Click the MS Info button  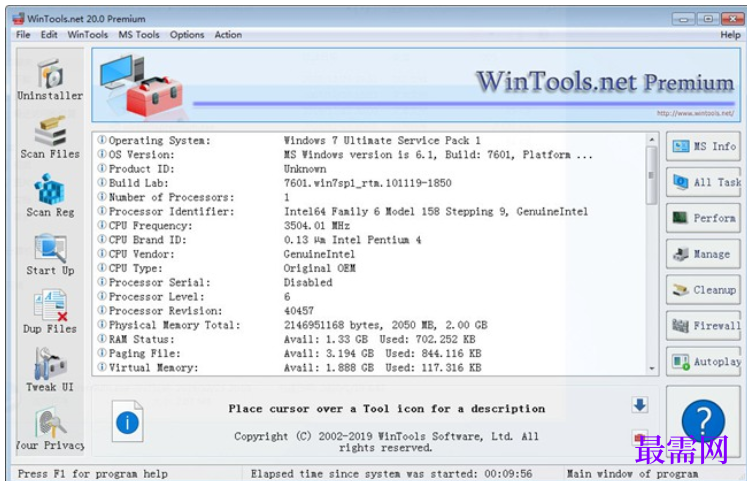pos(703,146)
